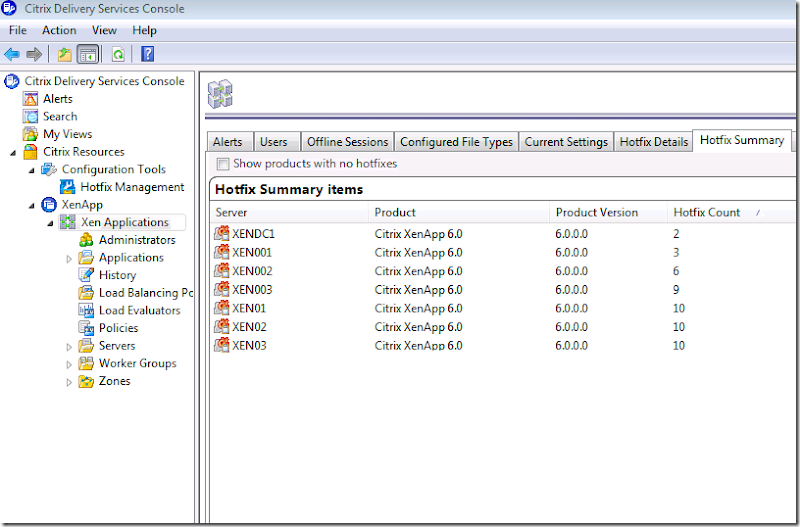
Task: Switch to the Offline Sessions tab
Action: [x=347, y=142]
